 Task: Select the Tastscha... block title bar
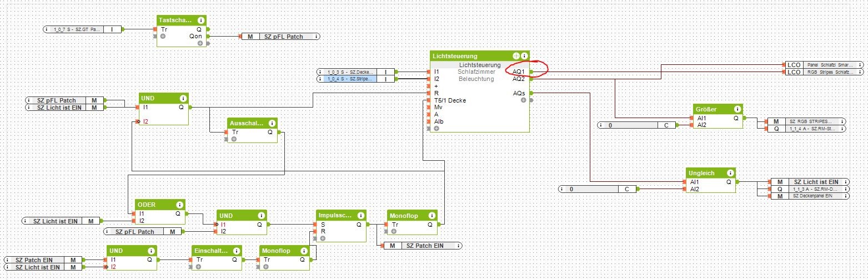point(182,21)
